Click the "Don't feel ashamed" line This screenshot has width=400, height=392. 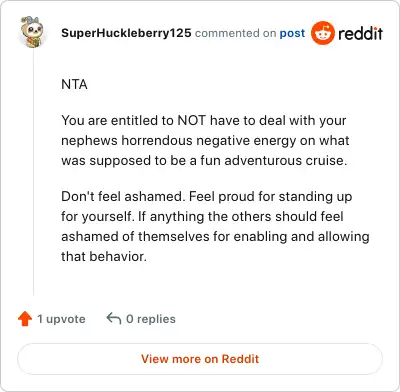(207, 196)
